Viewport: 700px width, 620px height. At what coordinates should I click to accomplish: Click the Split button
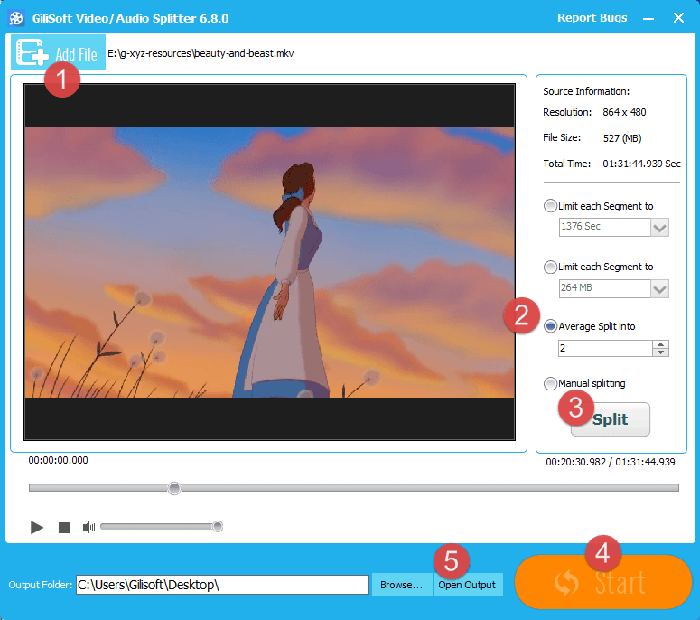coord(610,419)
